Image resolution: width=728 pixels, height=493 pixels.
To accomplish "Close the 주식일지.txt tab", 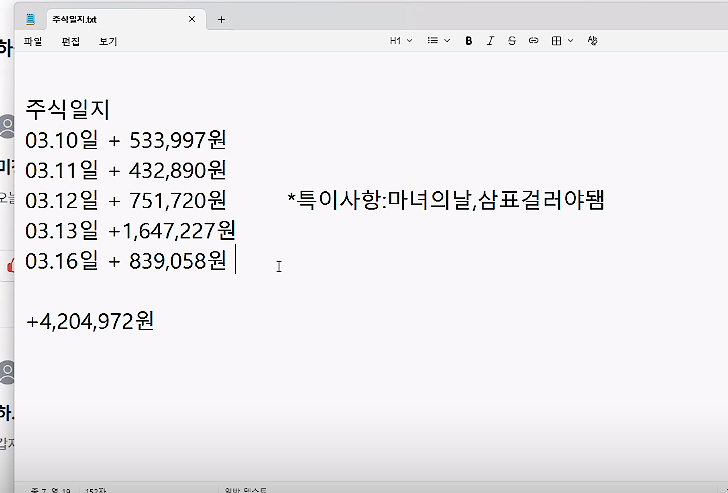I will click(192, 19).
